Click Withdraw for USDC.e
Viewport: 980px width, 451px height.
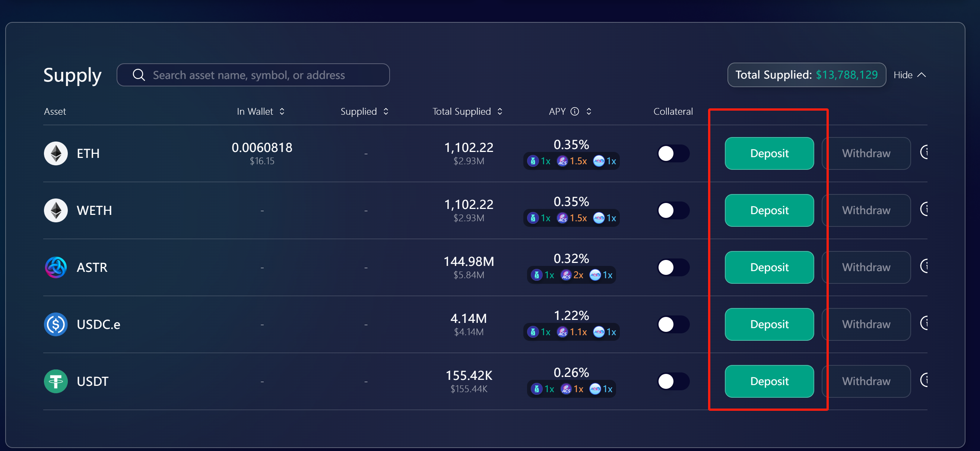click(x=866, y=324)
